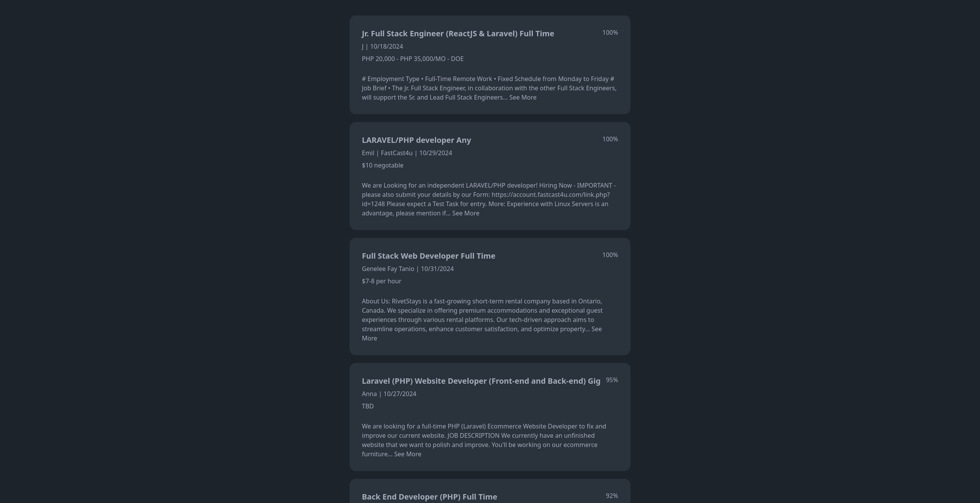
Task: Click the 95% match score on Laravel Gig card
Action: click(612, 380)
